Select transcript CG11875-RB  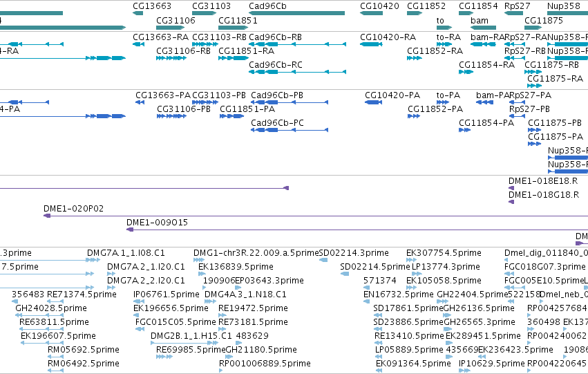(551, 65)
